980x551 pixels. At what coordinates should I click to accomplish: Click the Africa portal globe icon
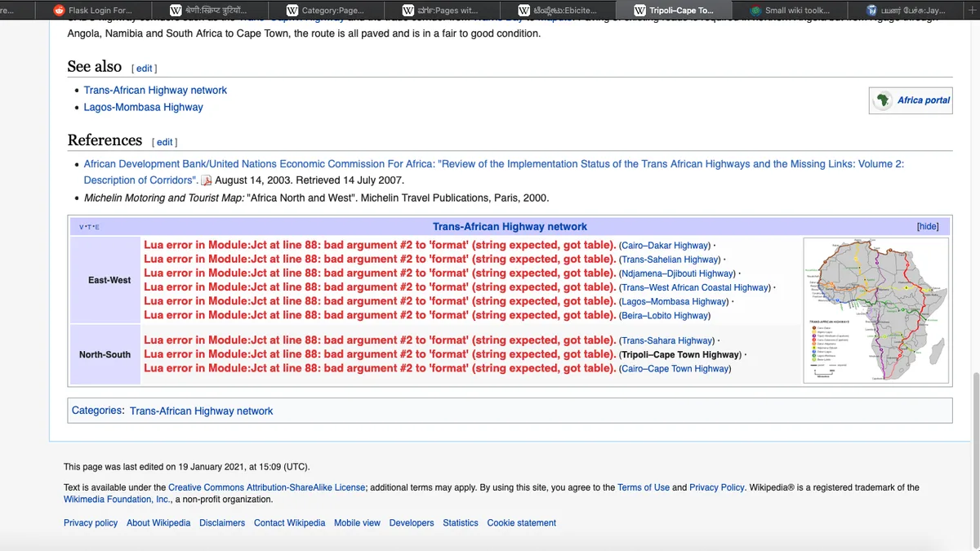pos(883,100)
